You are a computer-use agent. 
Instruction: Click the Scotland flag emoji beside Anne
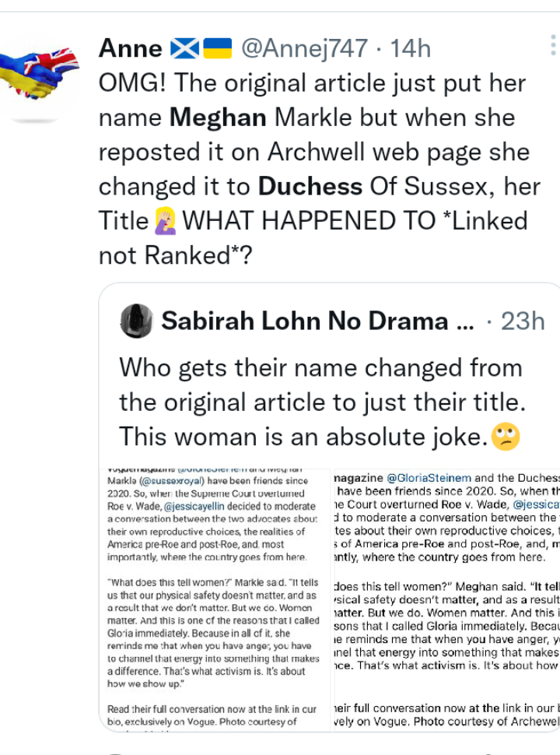[x=186, y=49]
